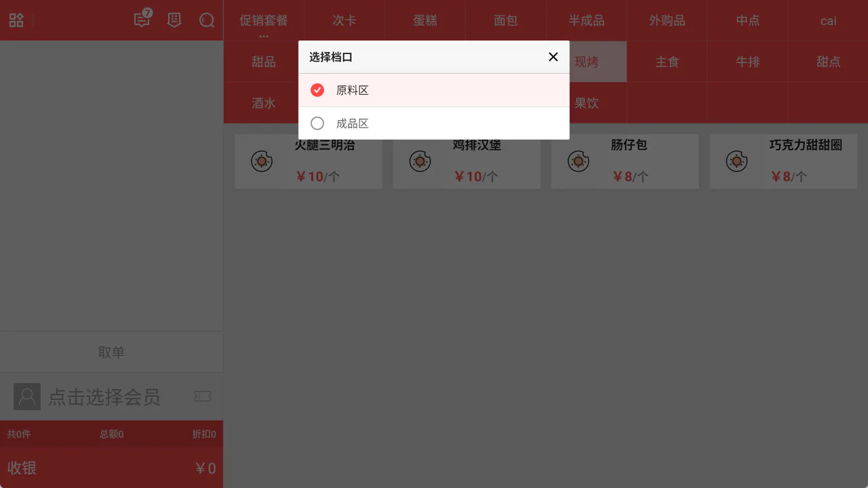Click 火腿三明治 product image icon

(262, 161)
